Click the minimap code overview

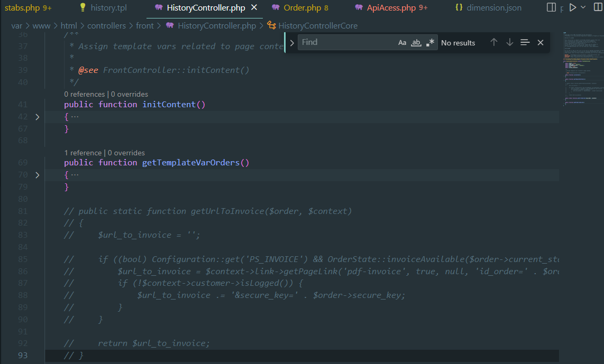coord(581,69)
